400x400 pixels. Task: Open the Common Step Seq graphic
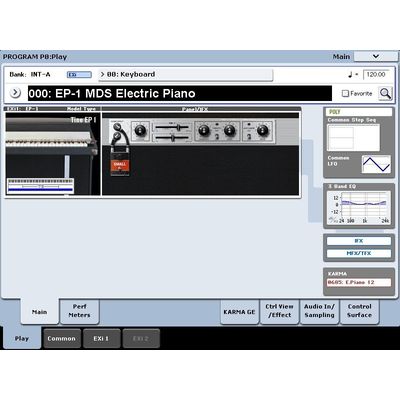(x=354, y=137)
